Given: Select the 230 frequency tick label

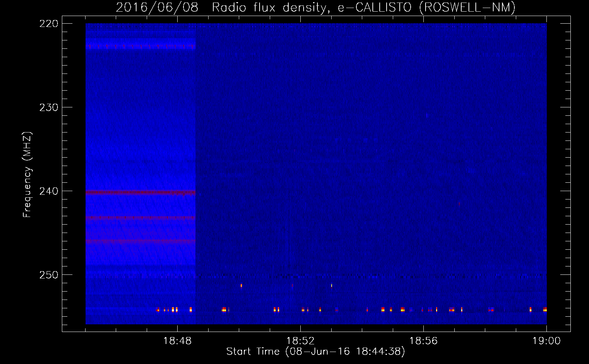Looking at the screenshot, I should point(49,107).
